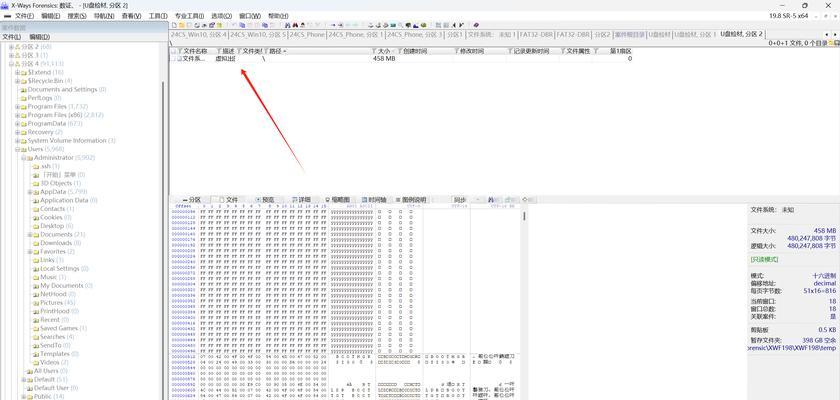840x400 pixels.
Task: Click the case tree vertical scrollbar
Action: 162,241
